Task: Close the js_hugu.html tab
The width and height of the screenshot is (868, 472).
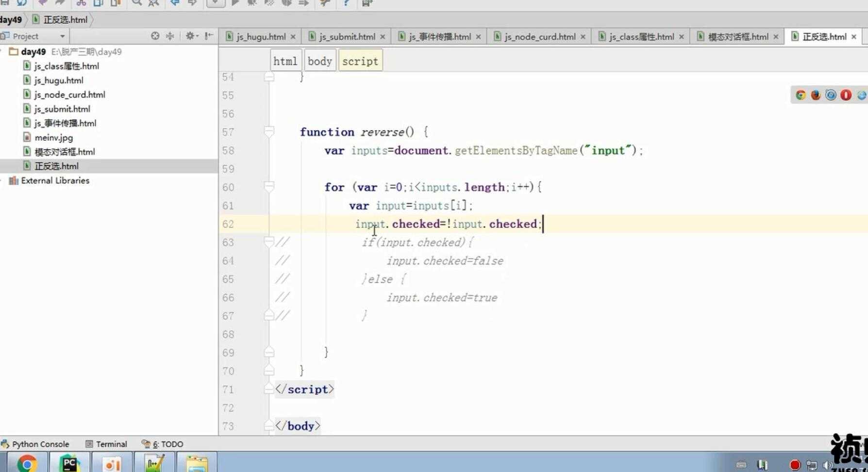Action: click(x=293, y=37)
